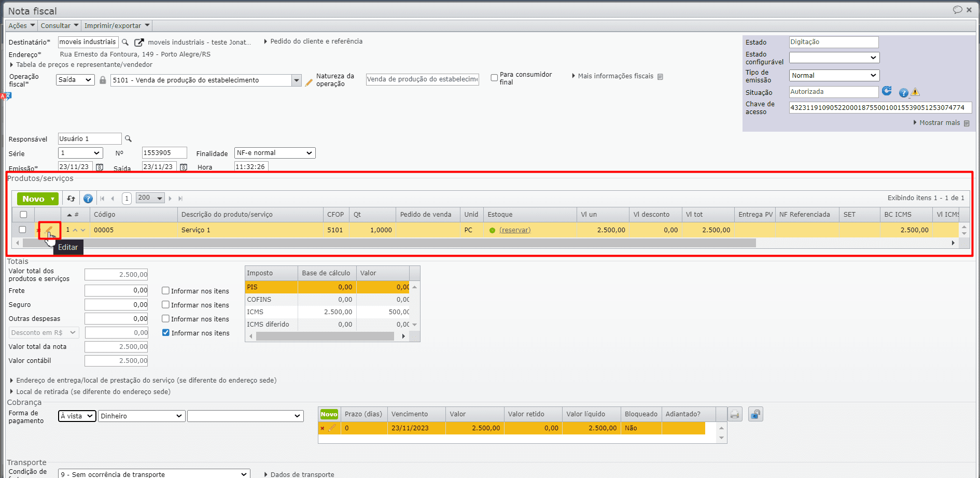980x478 pixels.
Task: Click the printer icon in Cobrança
Action: tap(735, 414)
